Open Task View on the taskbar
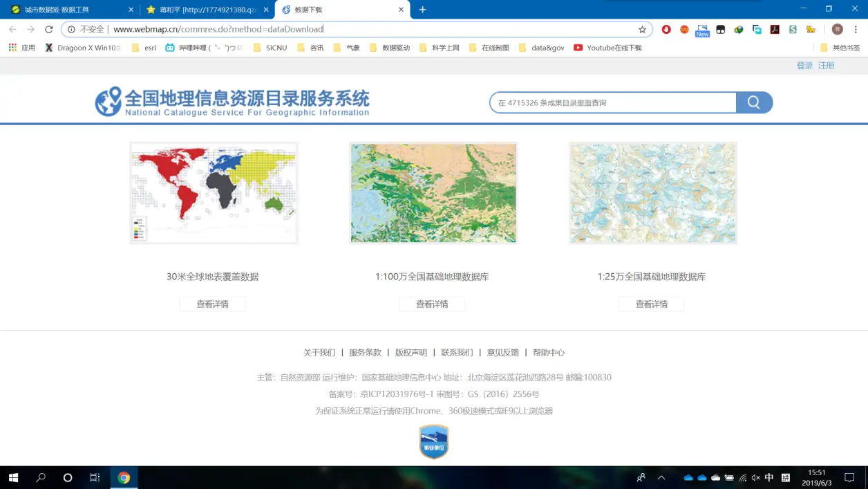The image size is (868, 489). pyautogui.click(x=95, y=477)
